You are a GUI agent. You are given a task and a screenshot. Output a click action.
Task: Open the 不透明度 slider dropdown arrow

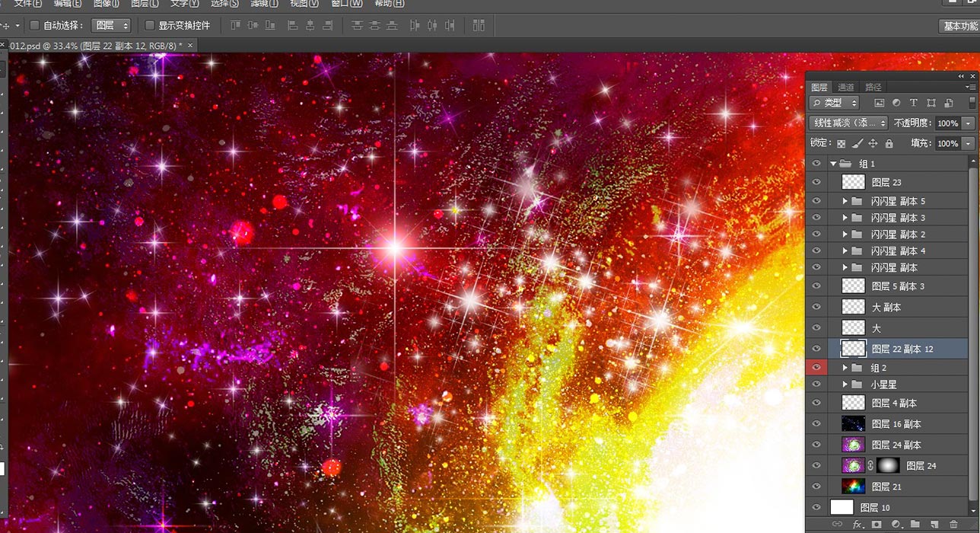click(x=969, y=123)
